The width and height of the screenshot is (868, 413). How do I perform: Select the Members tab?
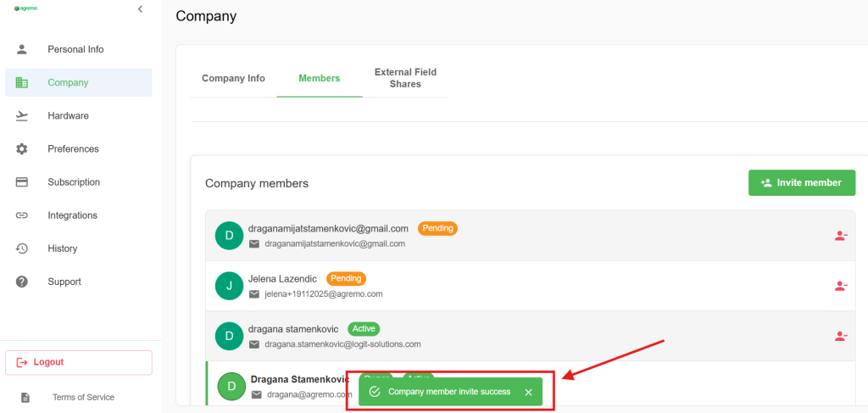tap(320, 78)
